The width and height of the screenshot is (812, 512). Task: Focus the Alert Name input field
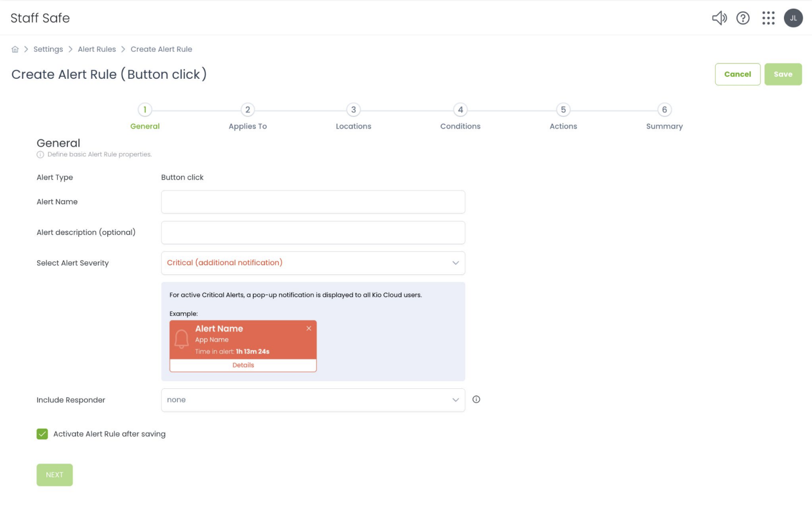coord(313,202)
